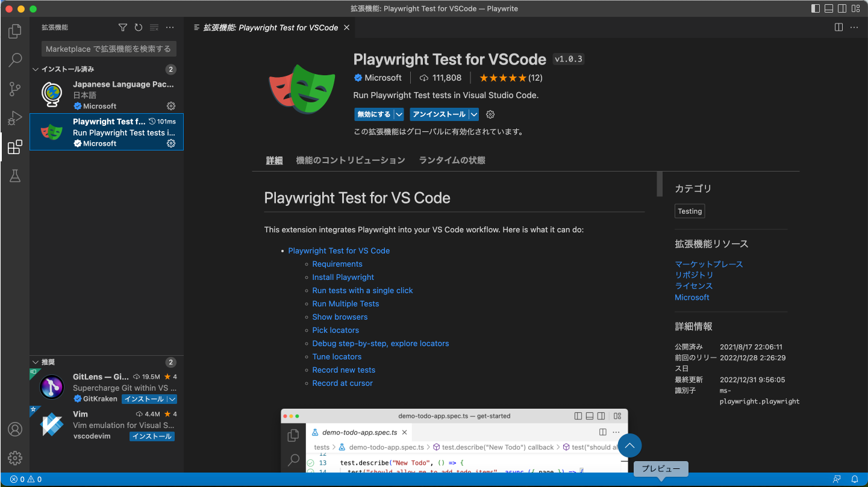Image resolution: width=868 pixels, height=487 pixels.
Task: Follow Debug step-by-step, explore locators link
Action: coord(381,344)
